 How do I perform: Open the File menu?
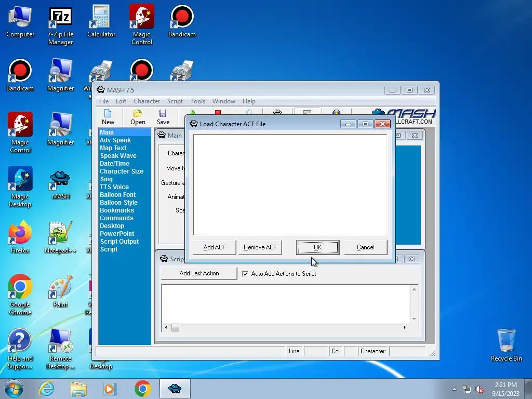click(104, 101)
